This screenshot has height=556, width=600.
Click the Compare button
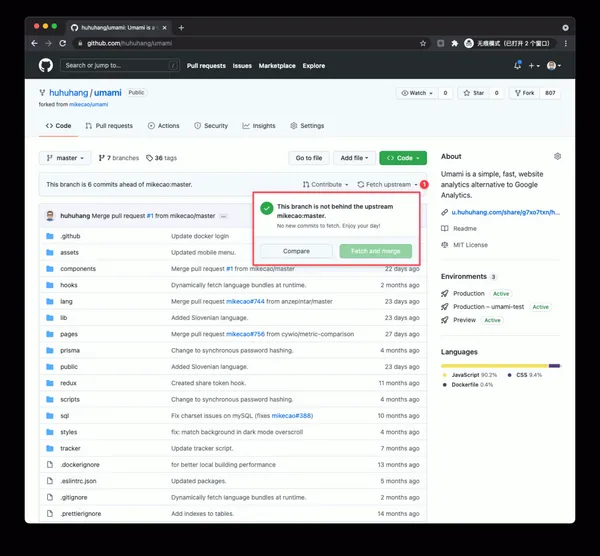click(296, 251)
